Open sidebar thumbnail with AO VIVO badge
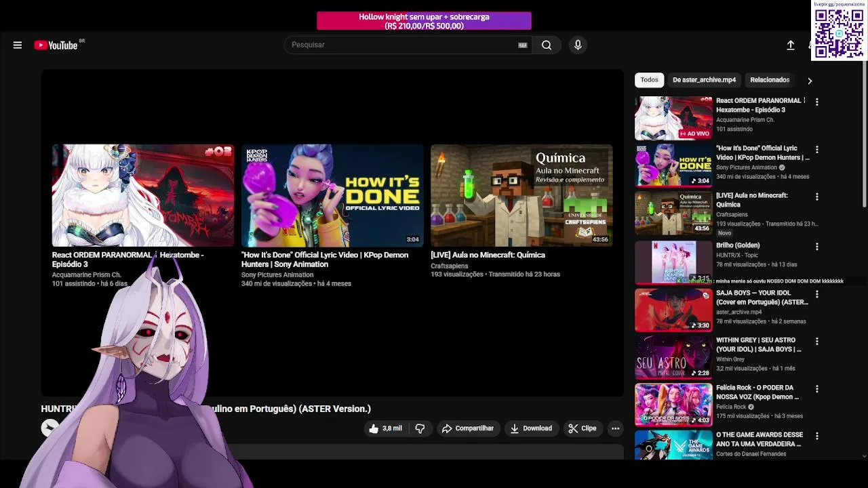868x488 pixels. 673,118
